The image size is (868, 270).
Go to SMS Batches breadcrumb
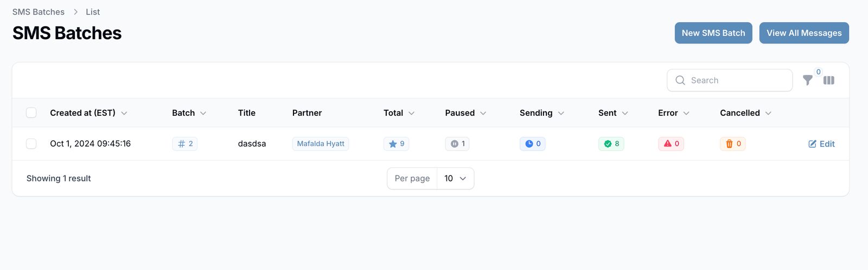[x=39, y=12]
